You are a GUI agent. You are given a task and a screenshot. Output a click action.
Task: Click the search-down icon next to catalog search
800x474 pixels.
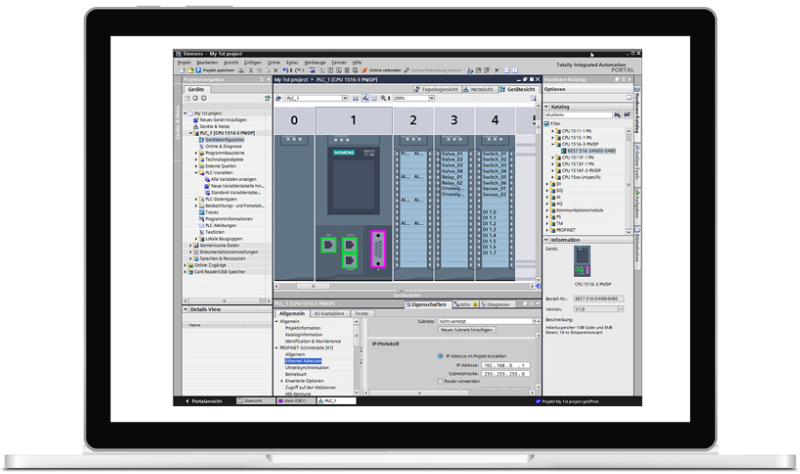click(x=618, y=115)
